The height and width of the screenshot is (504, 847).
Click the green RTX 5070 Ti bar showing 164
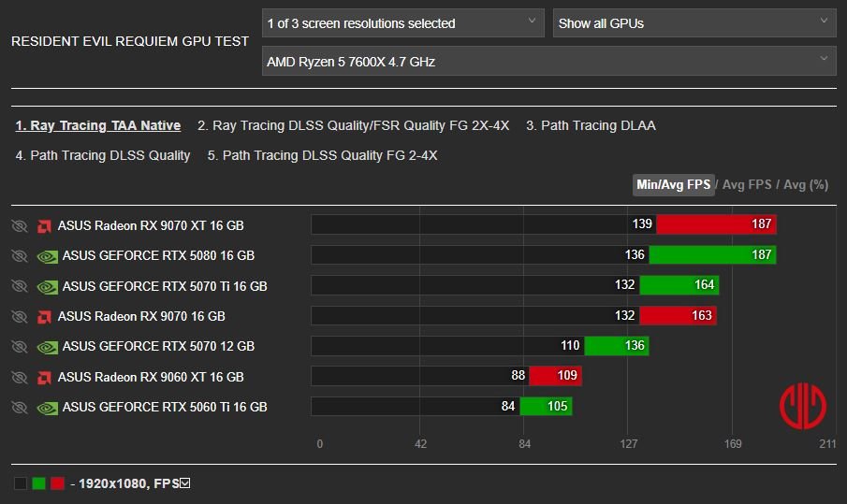click(679, 285)
